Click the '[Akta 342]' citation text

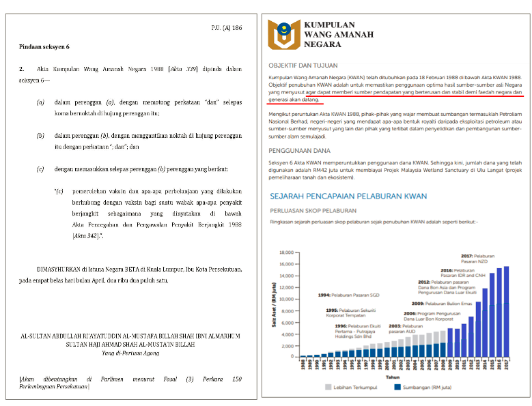tap(87, 235)
